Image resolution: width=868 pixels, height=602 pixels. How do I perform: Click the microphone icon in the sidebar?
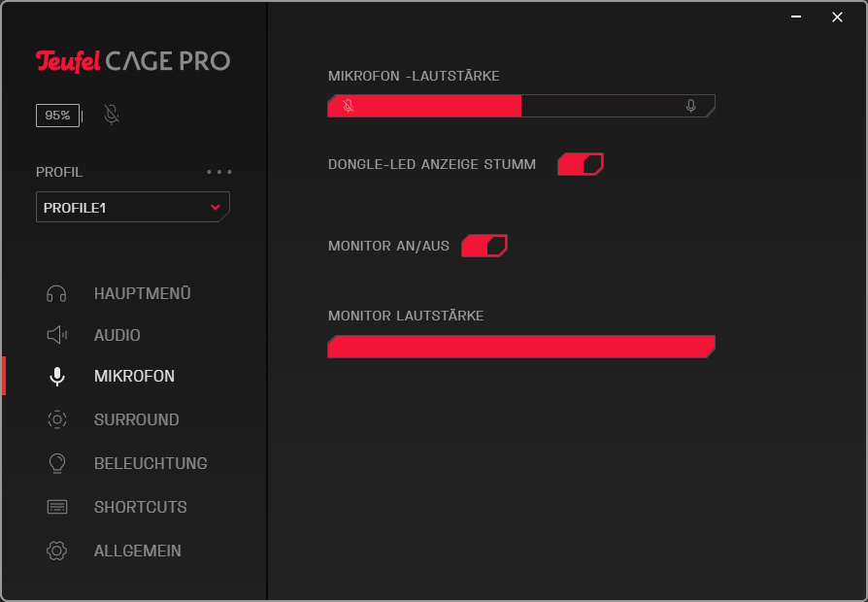57,377
